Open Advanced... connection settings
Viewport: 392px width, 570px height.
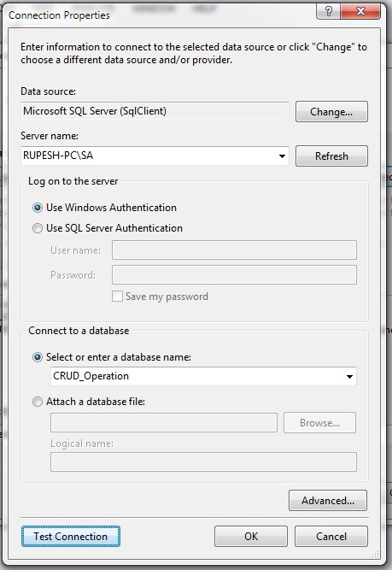click(328, 501)
